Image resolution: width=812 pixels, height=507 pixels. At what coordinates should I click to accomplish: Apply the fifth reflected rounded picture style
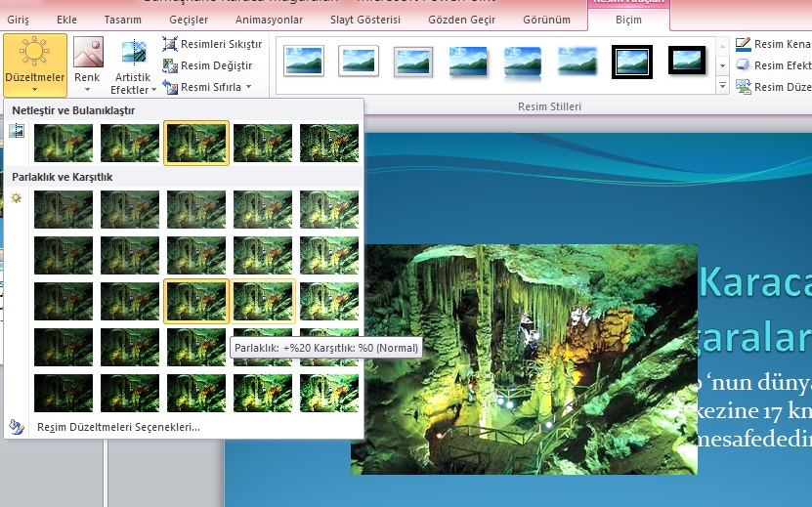point(523,63)
